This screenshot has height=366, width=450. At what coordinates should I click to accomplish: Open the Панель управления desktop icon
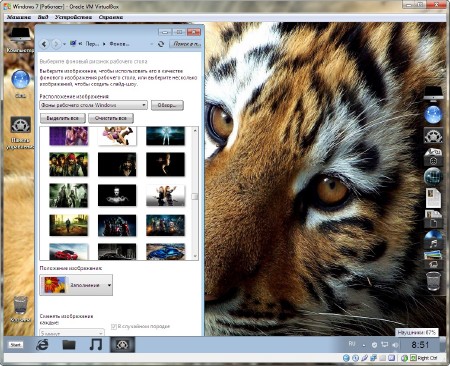(20, 133)
